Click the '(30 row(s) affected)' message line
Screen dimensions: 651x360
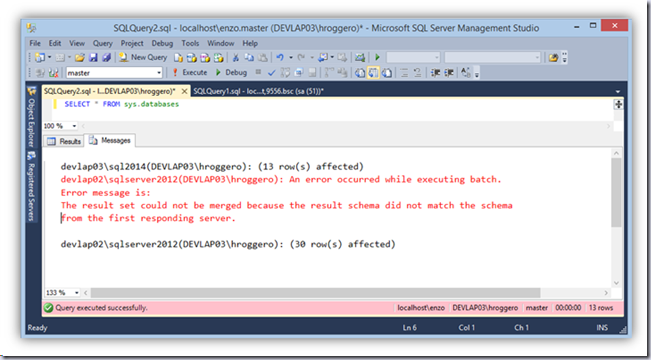point(343,244)
